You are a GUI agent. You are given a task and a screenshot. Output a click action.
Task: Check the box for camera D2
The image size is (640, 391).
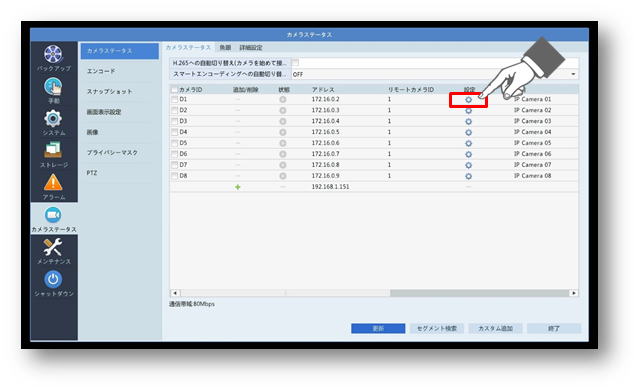[174, 111]
